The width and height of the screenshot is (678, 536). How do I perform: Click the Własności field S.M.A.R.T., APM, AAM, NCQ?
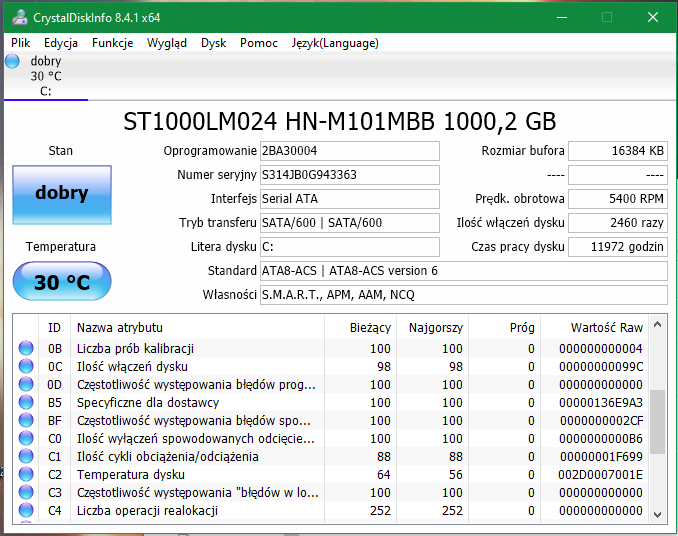coord(464,295)
